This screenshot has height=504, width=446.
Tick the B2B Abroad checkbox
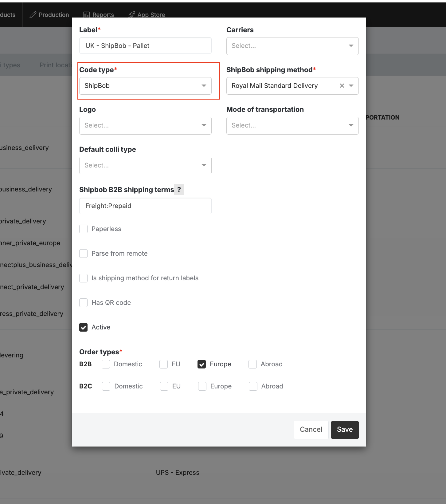(x=253, y=364)
